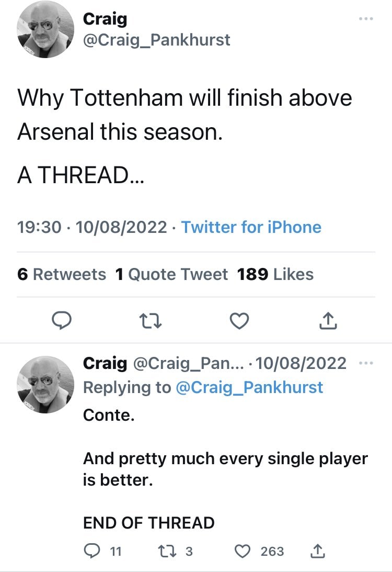Retweet the main Tottenham tweet
This screenshot has width=392, height=572.
point(151,321)
